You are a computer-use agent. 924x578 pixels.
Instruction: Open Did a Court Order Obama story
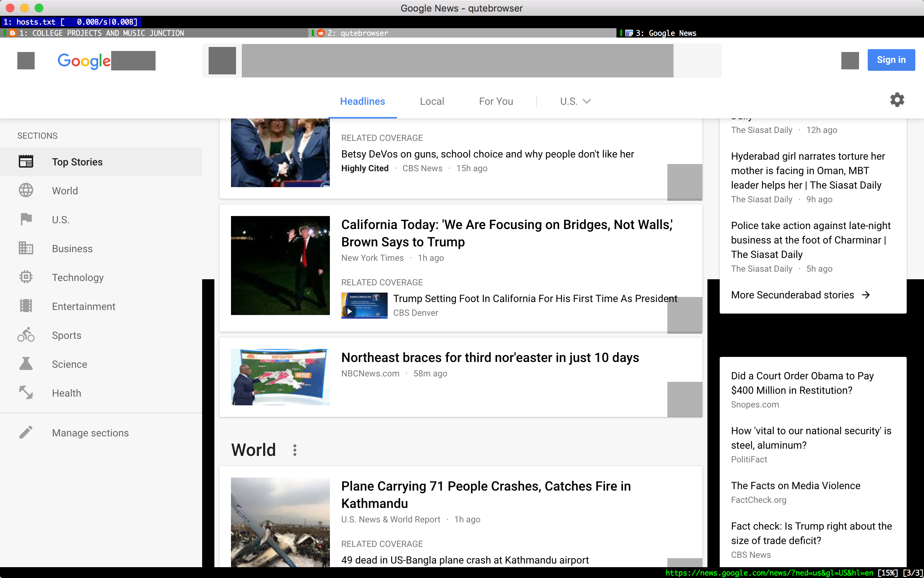[802, 383]
